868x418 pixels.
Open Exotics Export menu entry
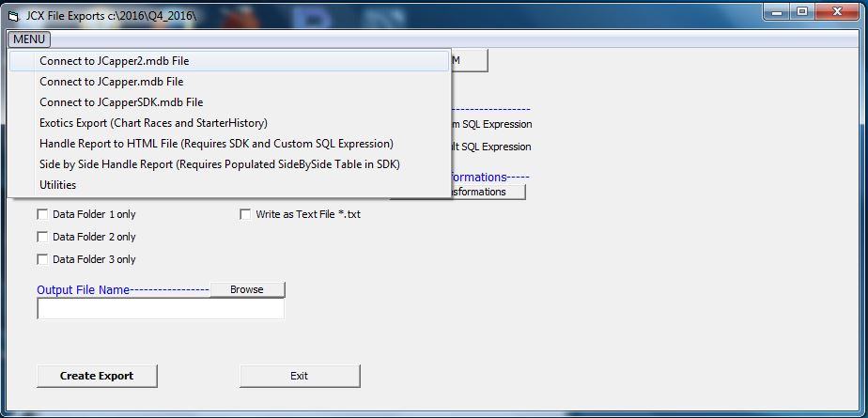point(153,123)
